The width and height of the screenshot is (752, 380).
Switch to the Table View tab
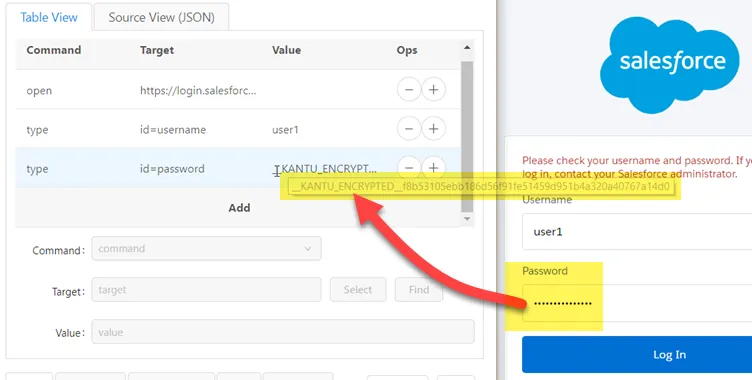48,17
